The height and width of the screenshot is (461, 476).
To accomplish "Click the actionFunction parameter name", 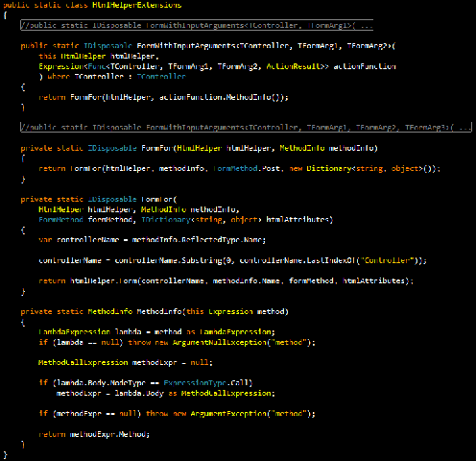I will coord(365,66).
